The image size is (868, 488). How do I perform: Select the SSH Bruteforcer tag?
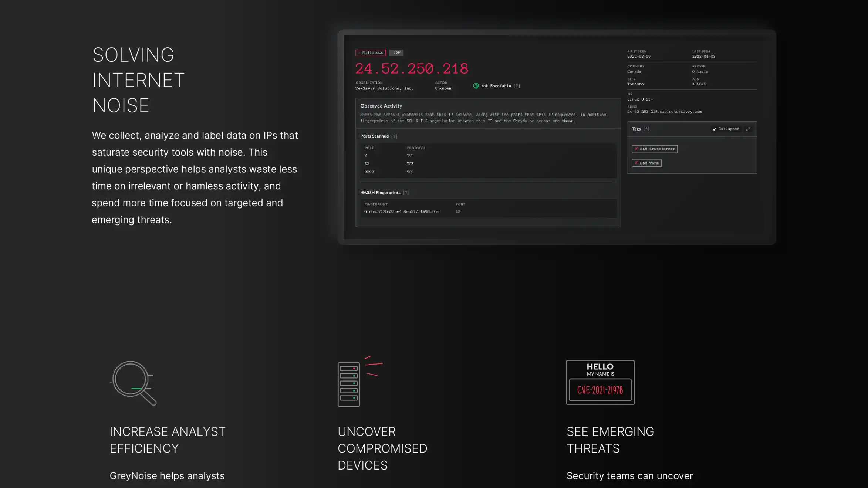[654, 149]
